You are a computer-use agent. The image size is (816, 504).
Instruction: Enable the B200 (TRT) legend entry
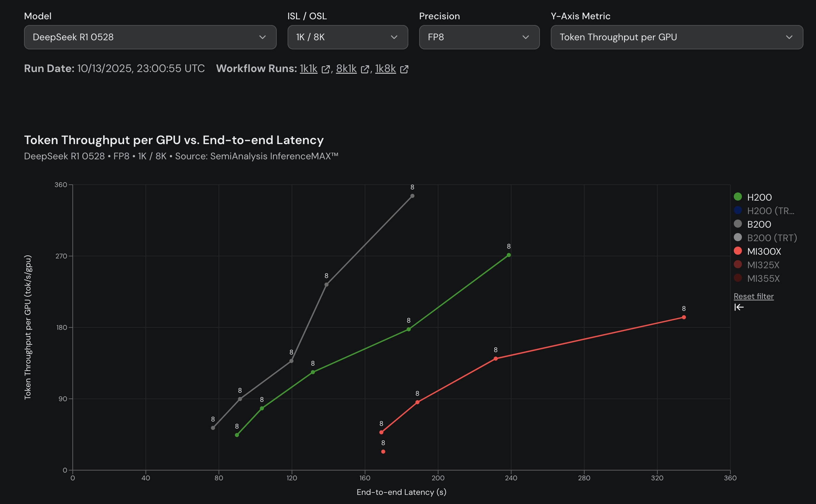pos(772,238)
